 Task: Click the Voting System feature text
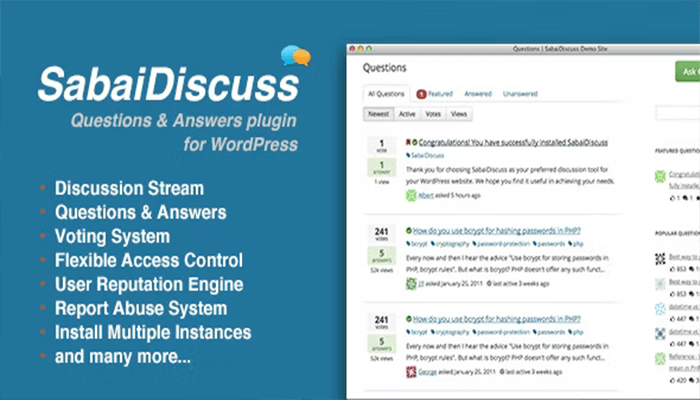112,237
